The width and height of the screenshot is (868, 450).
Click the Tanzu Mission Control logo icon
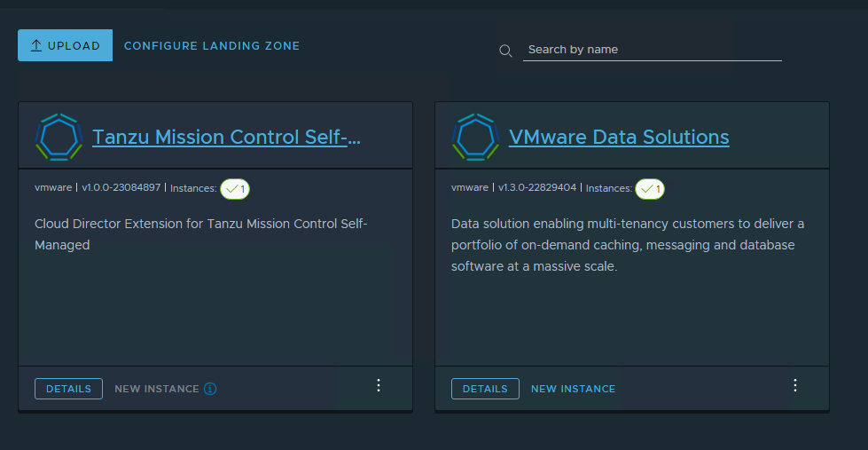point(59,137)
